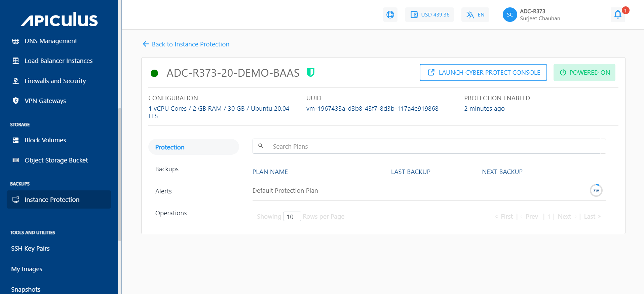Toggle the POWERED ON button

pyautogui.click(x=584, y=73)
